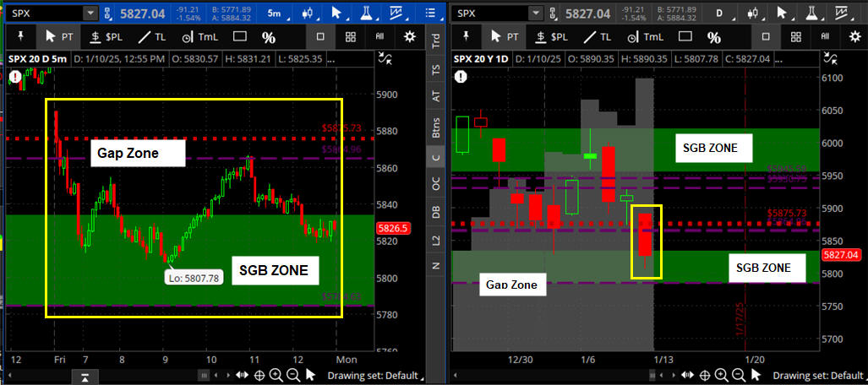Open the OC sidebar tab
The height and width of the screenshot is (385, 868).
pyautogui.click(x=435, y=184)
